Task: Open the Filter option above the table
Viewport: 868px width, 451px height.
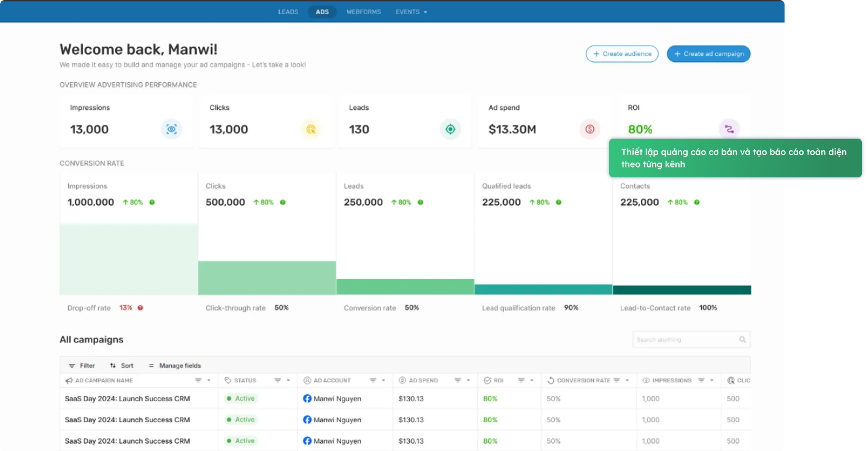Action: [x=82, y=366]
